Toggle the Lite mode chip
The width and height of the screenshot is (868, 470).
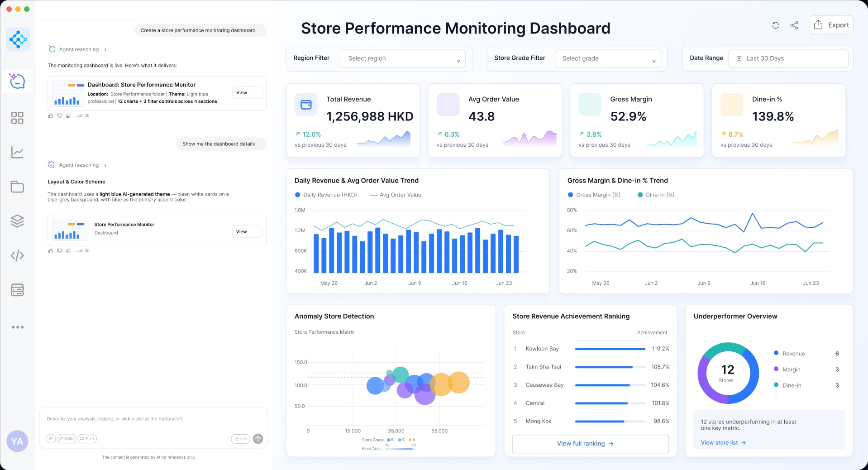[x=241, y=438]
